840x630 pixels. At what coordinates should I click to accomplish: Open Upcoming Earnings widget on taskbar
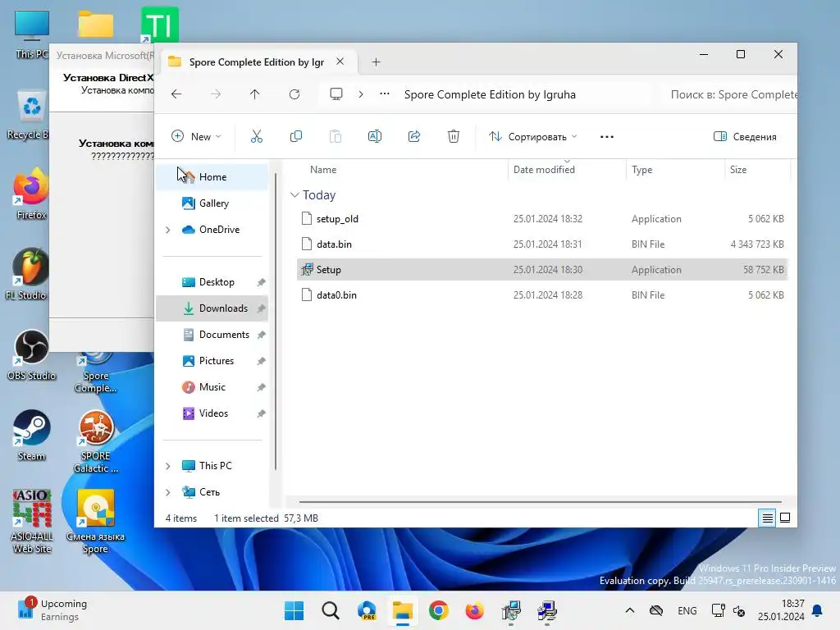coord(52,610)
